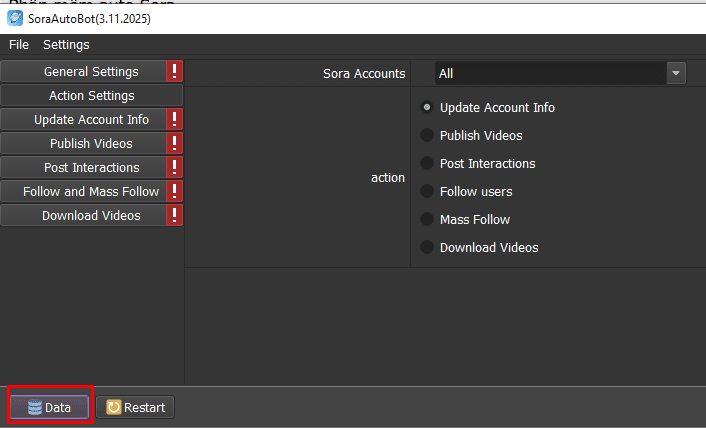Choose the Follow users action radio button

click(428, 192)
